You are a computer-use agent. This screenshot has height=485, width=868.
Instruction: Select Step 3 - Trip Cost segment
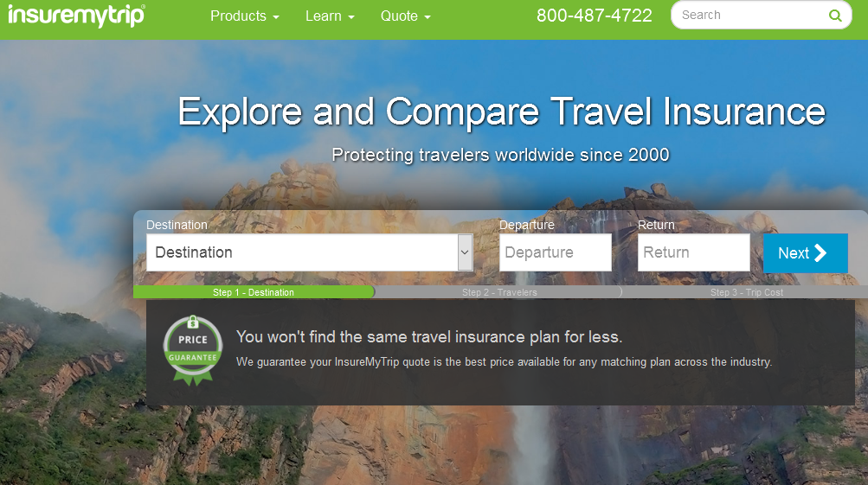tap(747, 292)
